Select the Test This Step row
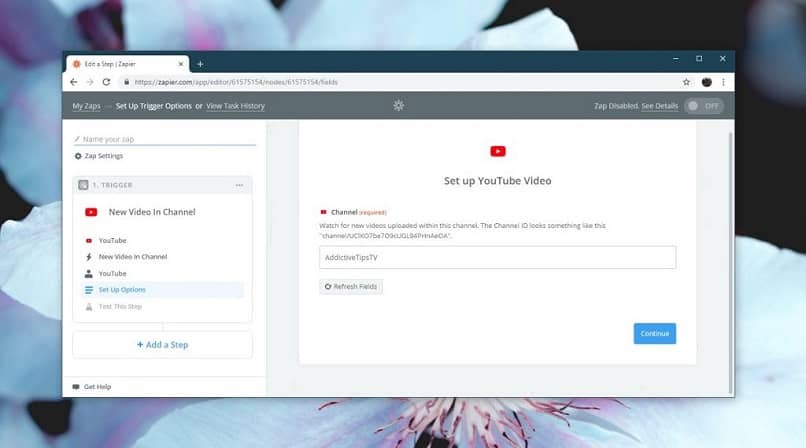 [162, 307]
